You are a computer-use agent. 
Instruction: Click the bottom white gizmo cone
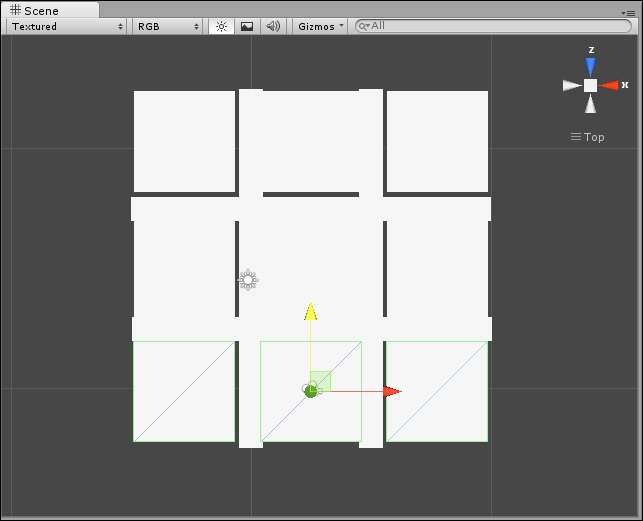(x=591, y=103)
